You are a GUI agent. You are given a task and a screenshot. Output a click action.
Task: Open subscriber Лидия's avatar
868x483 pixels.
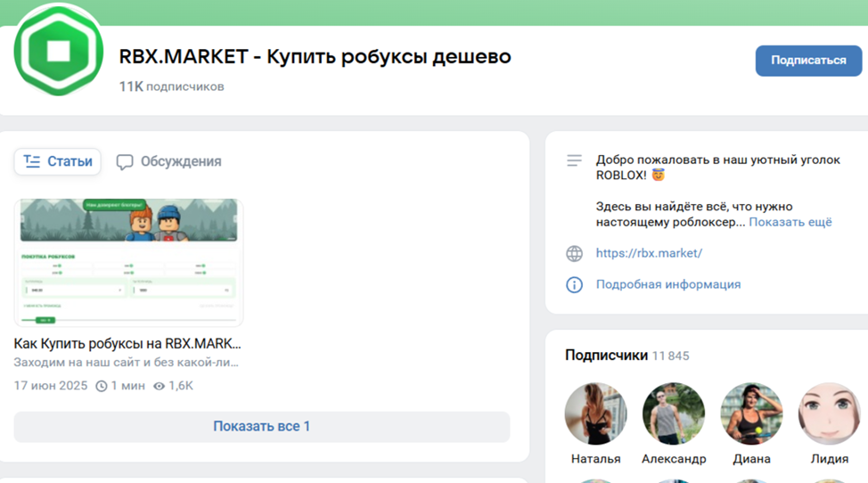tap(829, 414)
